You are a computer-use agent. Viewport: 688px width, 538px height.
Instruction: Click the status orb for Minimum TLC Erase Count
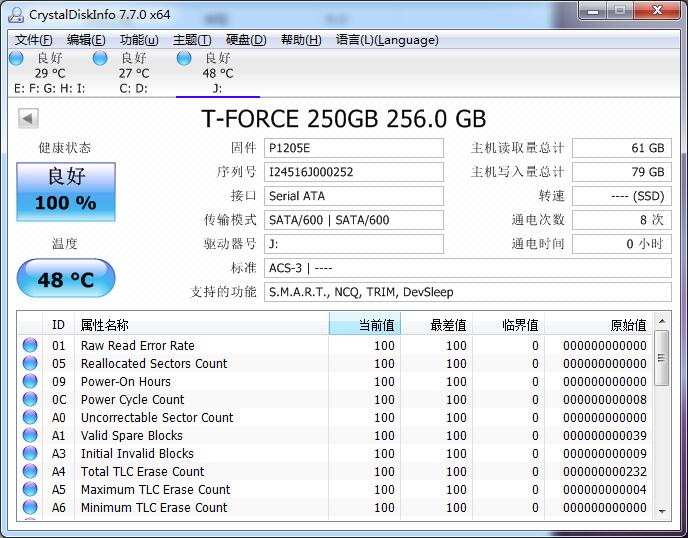(30, 507)
